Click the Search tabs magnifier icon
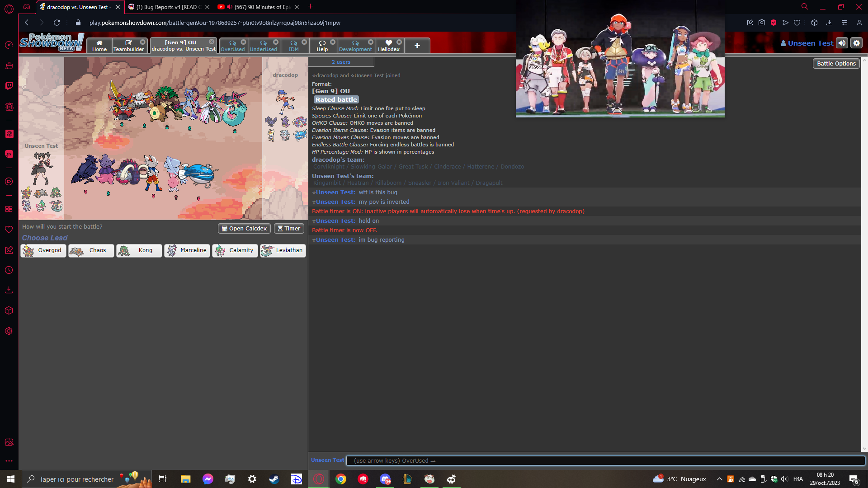Screen dimensions: 868x488 pos(805,7)
